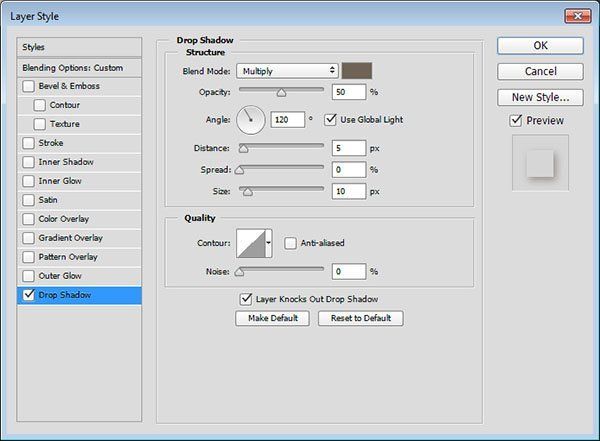This screenshot has width=600, height=441.
Task: Click the Reset to Default button
Action: point(360,318)
